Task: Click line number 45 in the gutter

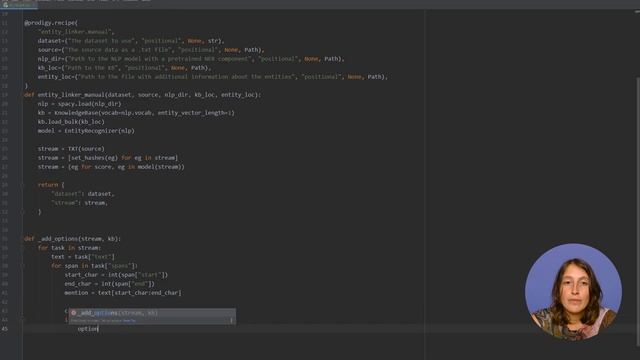Action: coord(4,329)
